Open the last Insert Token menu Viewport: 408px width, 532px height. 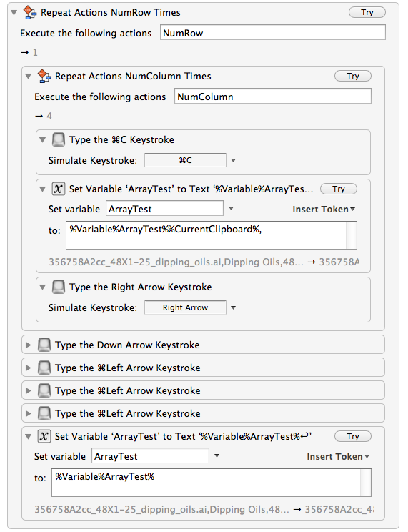pos(338,457)
